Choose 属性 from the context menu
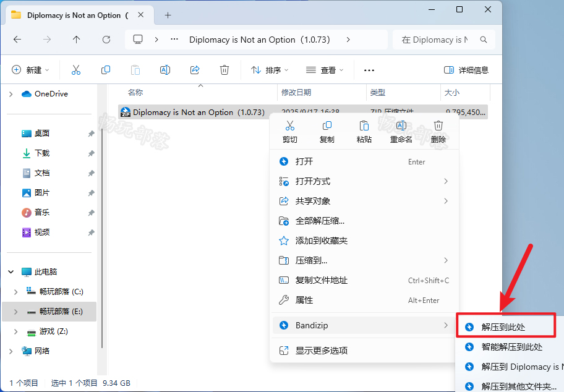This screenshot has width=564, height=392. point(364,300)
